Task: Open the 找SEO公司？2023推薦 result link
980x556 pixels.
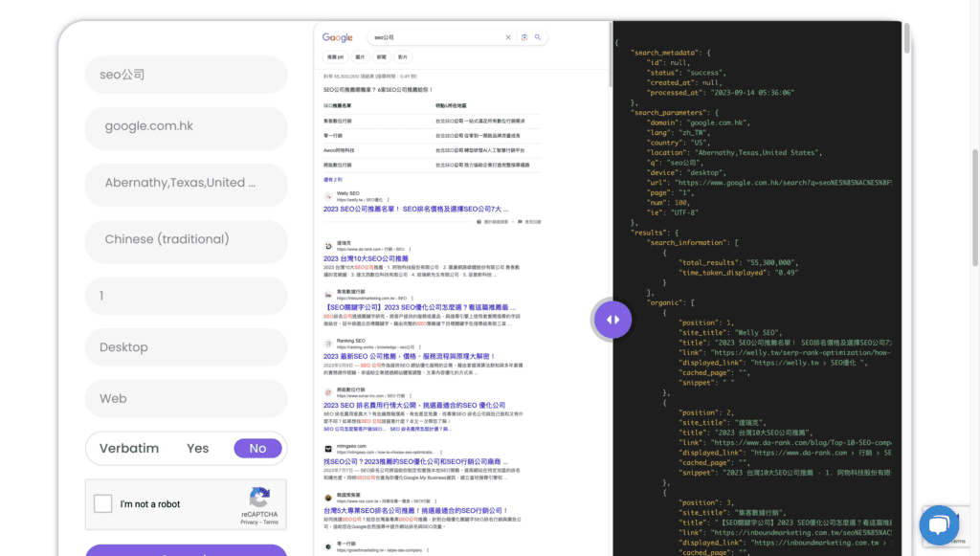Action: click(x=415, y=461)
